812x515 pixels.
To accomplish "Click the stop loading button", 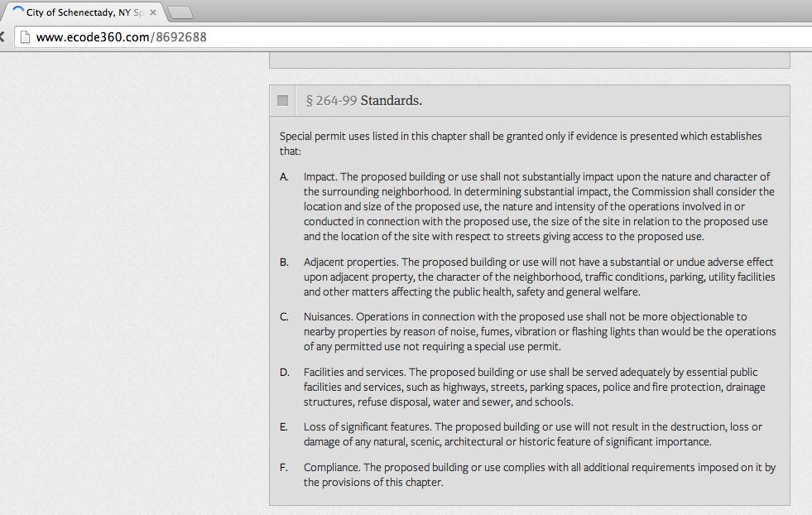I will (x=3, y=37).
